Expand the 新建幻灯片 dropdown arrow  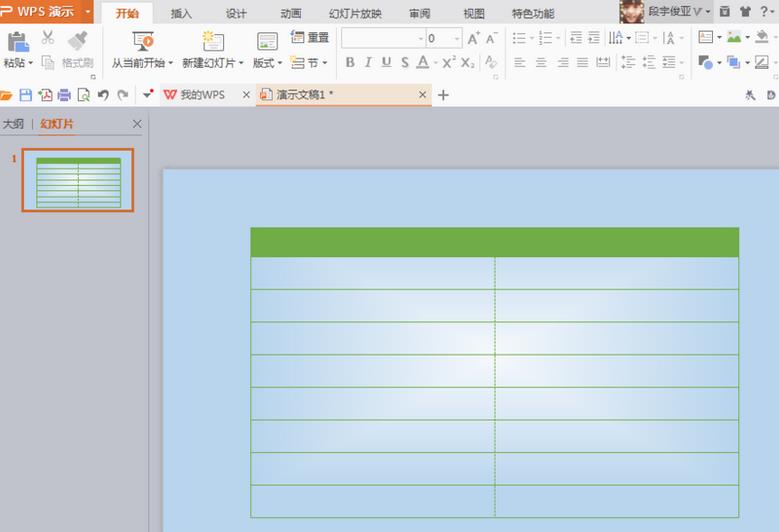241,63
